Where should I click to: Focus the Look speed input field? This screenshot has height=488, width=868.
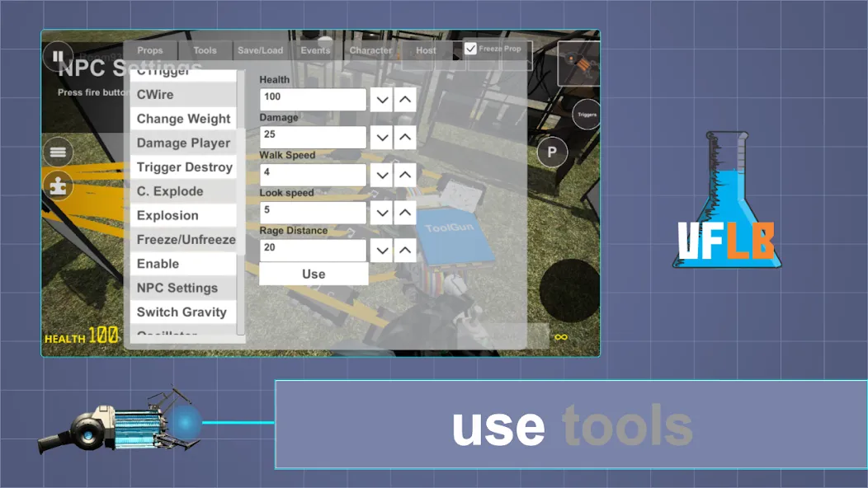(x=313, y=213)
